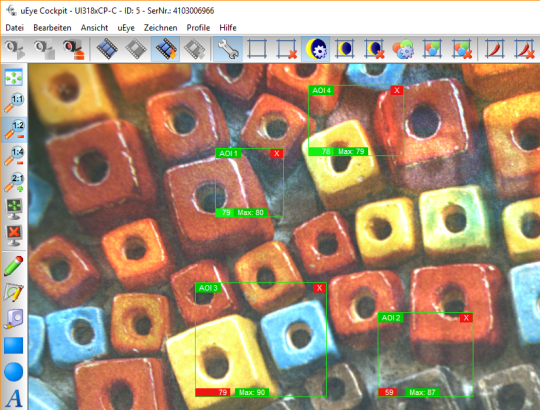Open the Ansicht menu
The width and height of the screenshot is (540, 410).
pos(94,28)
